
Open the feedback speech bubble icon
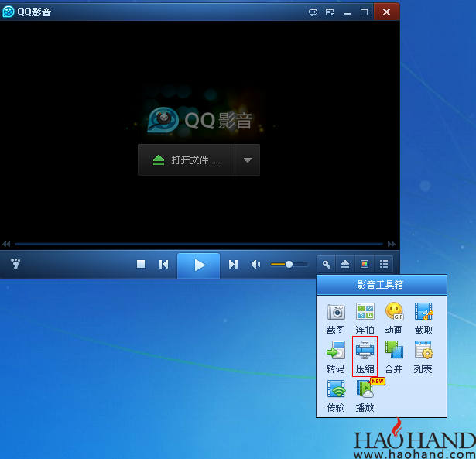click(x=313, y=12)
